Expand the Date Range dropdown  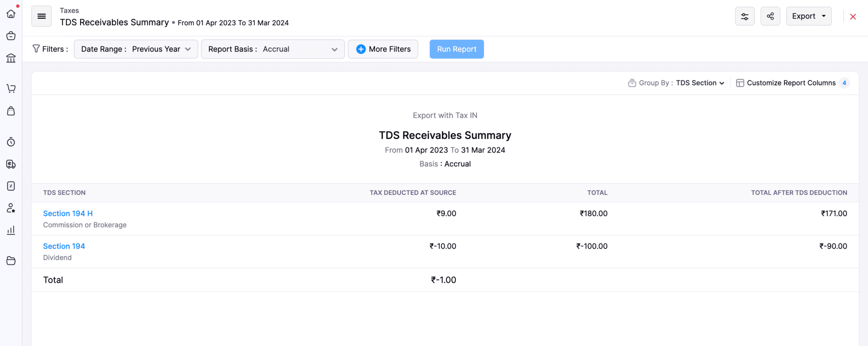[136, 49]
